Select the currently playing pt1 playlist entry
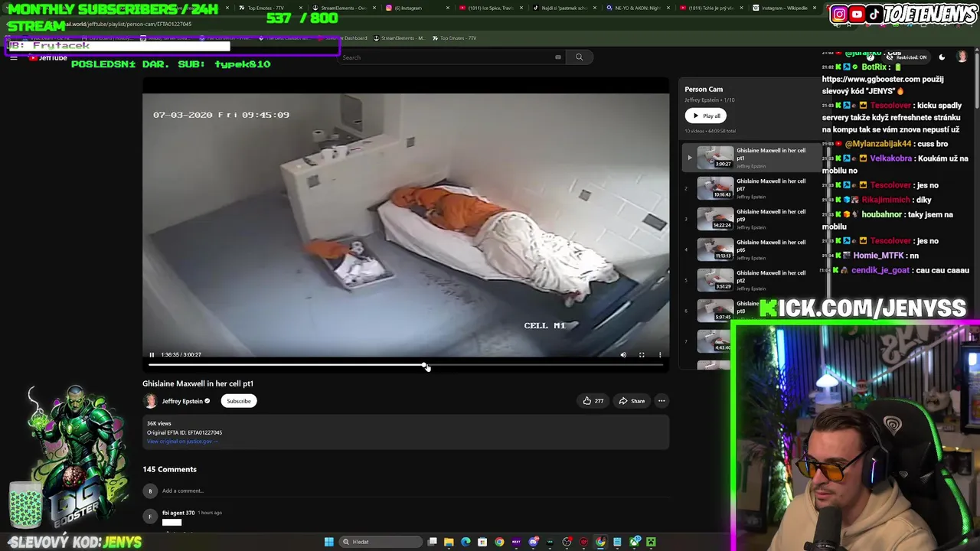The width and height of the screenshot is (980, 551). (751, 158)
